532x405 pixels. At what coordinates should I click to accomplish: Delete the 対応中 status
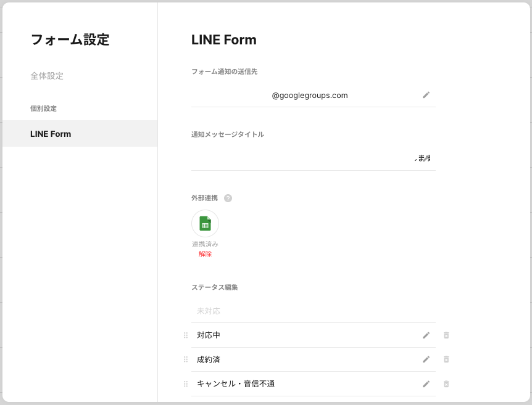(446, 335)
